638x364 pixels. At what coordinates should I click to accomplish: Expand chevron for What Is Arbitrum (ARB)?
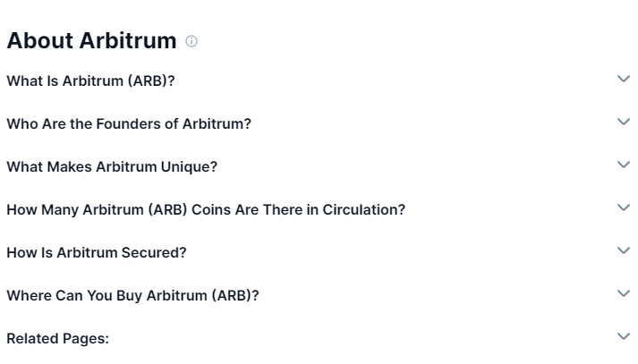pos(624,80)
